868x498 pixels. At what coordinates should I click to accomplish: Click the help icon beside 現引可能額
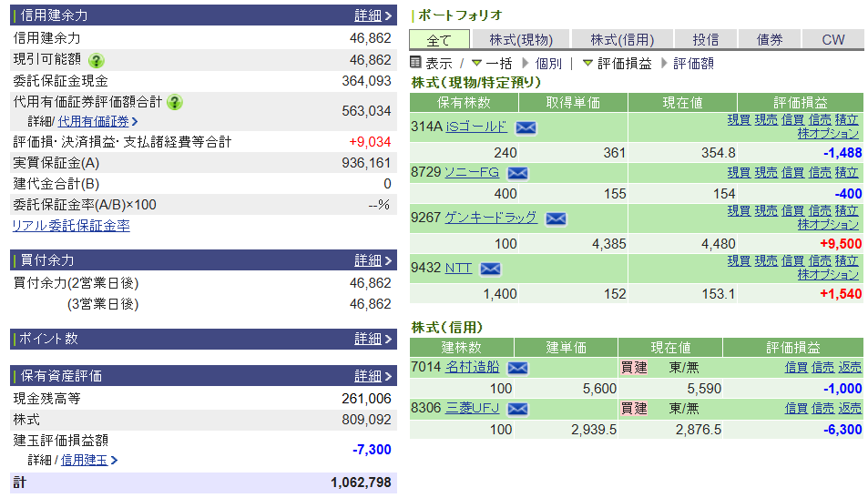(x=97, y=60)
